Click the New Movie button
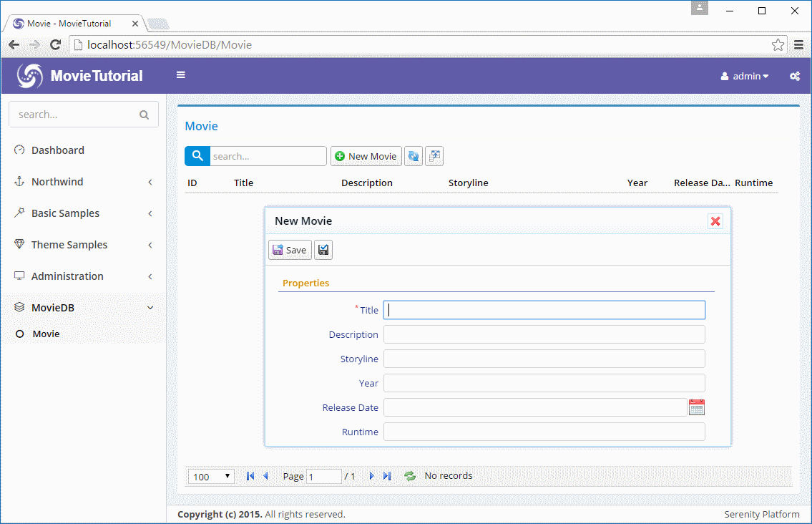The image size is (812, 524). 366,156
